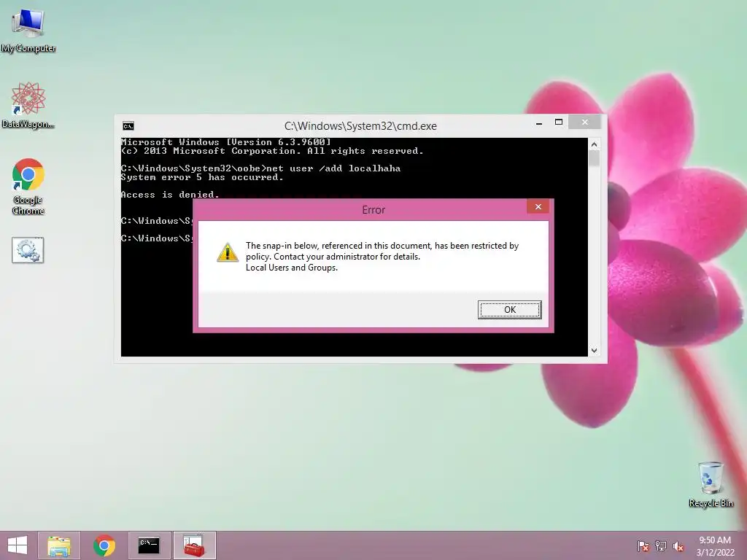Open the gears settings file on the desktop
Viewport: 747px width, 560px height.
click(x=28, y=250)
